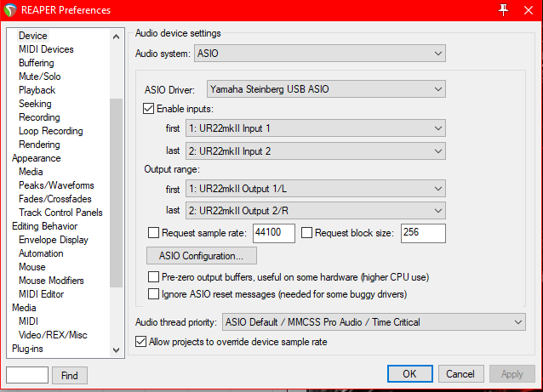The width and height of the screenshot is (543, 392).
Task: Uncheck Allow projects to override sample rate
Action: pyautogui.click(x=141, y=342)
